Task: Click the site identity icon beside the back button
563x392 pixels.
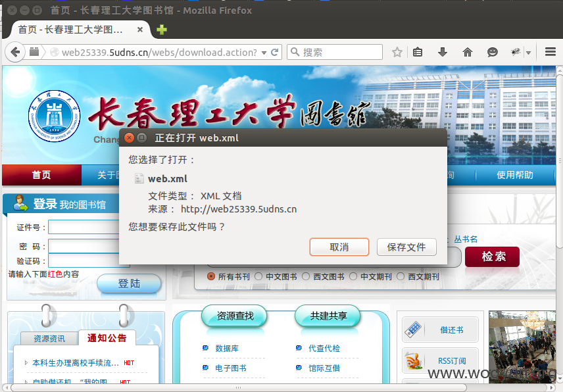Action: click(34, 52)
